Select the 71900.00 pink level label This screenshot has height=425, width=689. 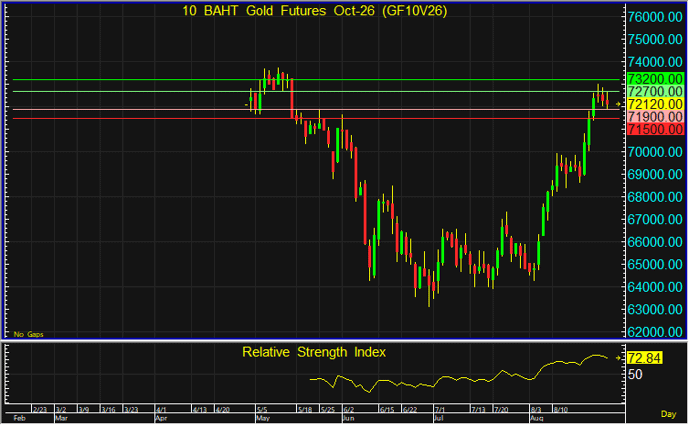pyautogui.click(x=656, y=116)
